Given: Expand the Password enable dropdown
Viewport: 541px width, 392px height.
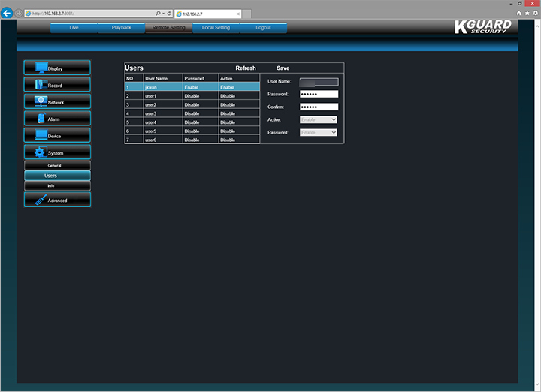Looking at the screenshot, I should pos(319,132).
